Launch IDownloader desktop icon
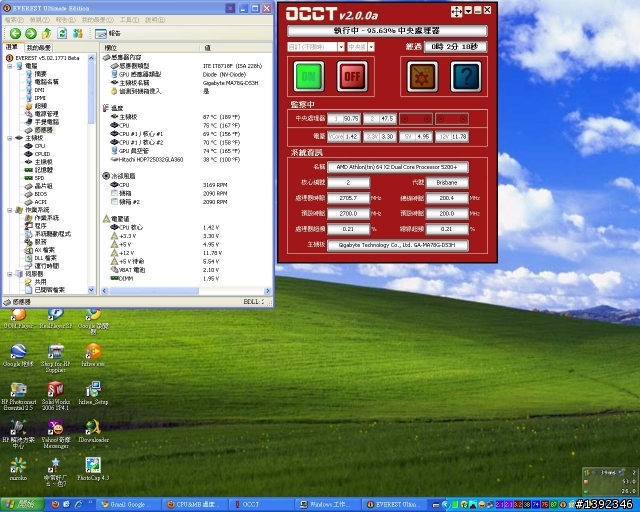Viewport: 640px width, 512px height. [x=93, y=431]
